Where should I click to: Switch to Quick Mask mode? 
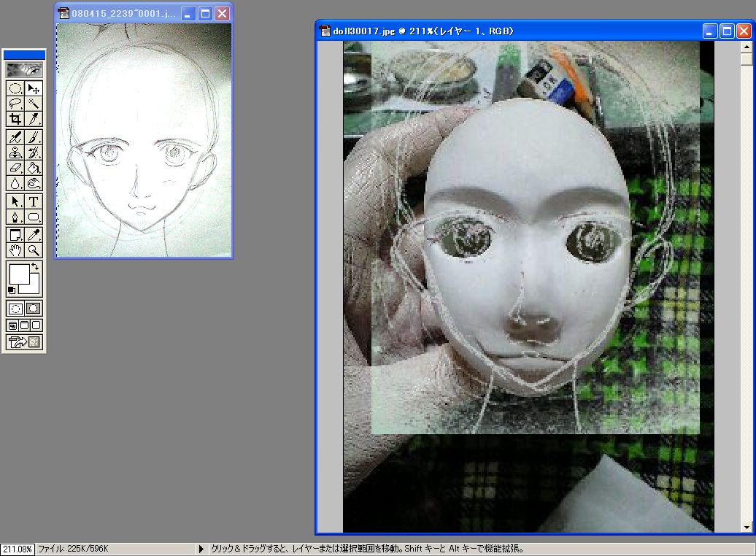[34, 308]
